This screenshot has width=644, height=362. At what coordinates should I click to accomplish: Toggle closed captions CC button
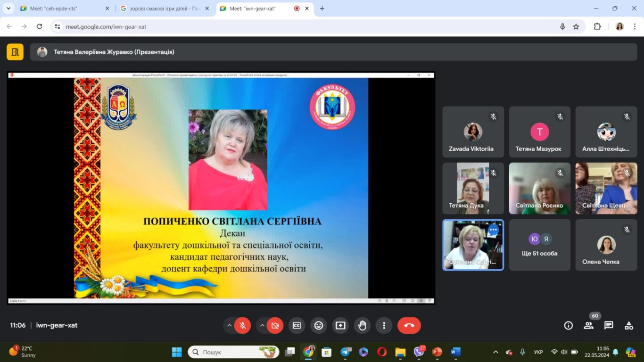tap(297, 325)
